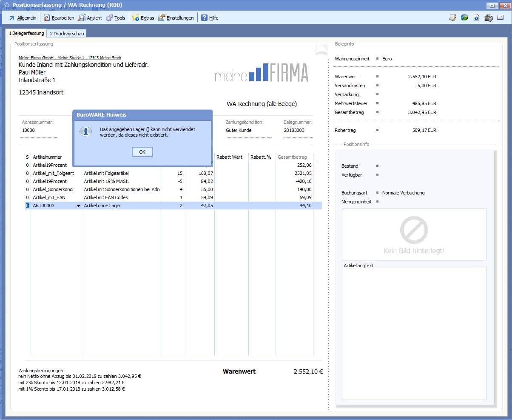Select the Belegerfassung tab

[x=26, y=33]
